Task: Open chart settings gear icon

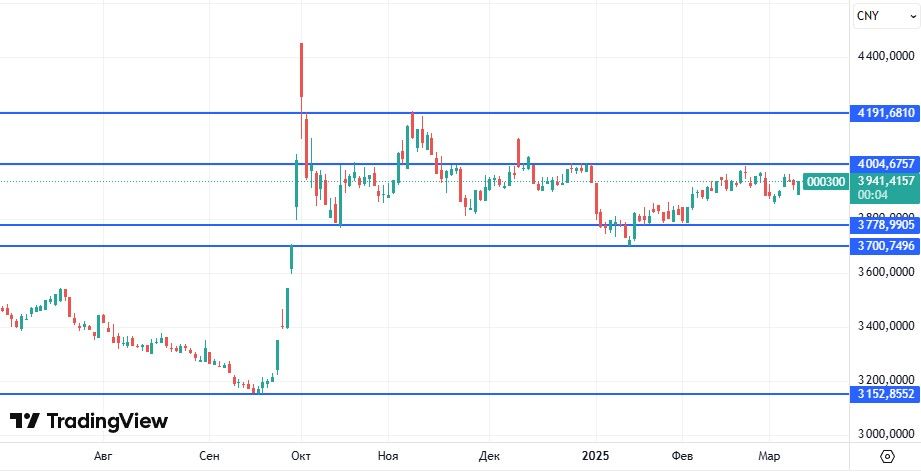Action: 886,456
